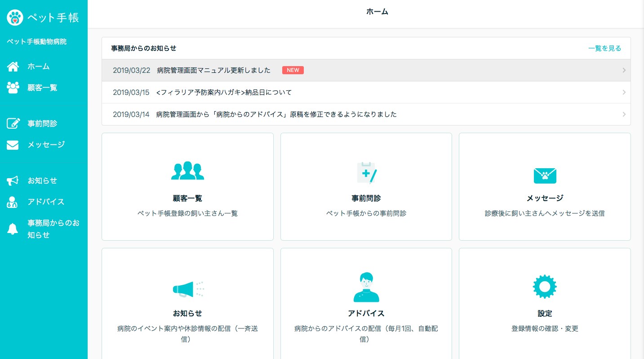Click the ホーム page title in header
644x359 pixels.
pyautogui.click(x=377, y=12)
